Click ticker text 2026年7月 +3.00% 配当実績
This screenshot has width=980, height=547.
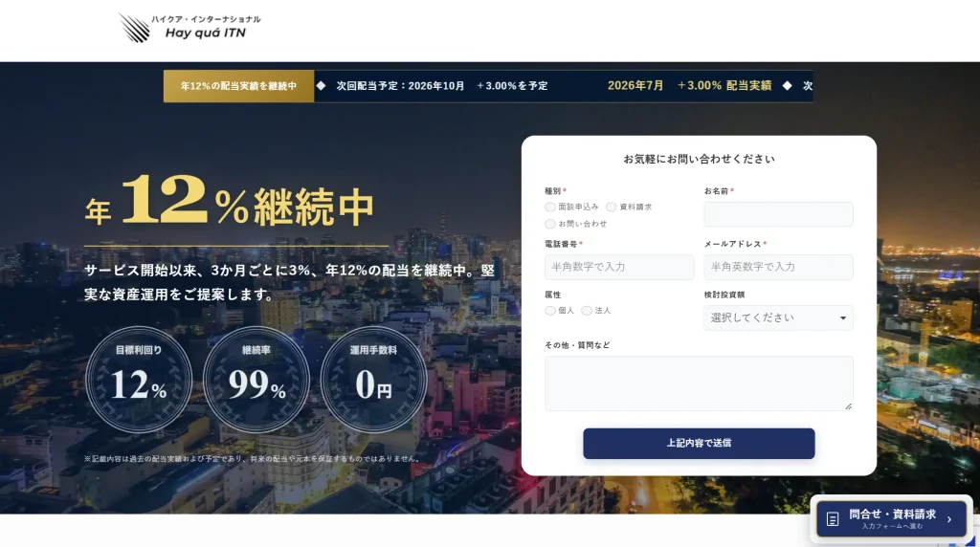click(x=689, y=85)
